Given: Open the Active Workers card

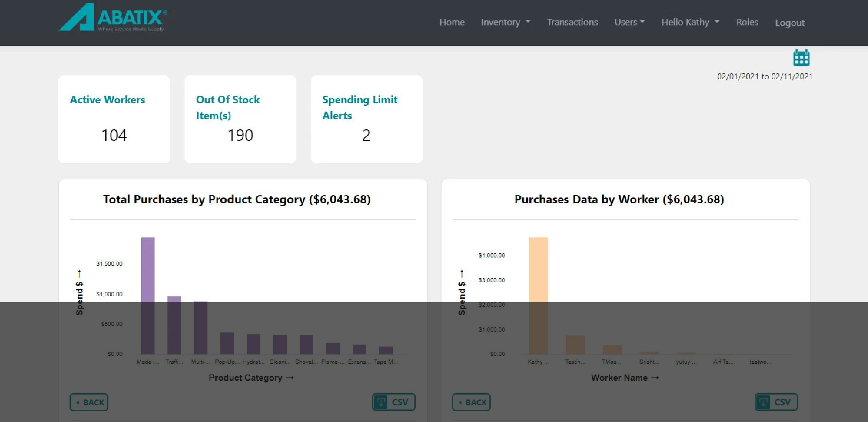Looking at the screenshot, I should click(x=114, y=119).
